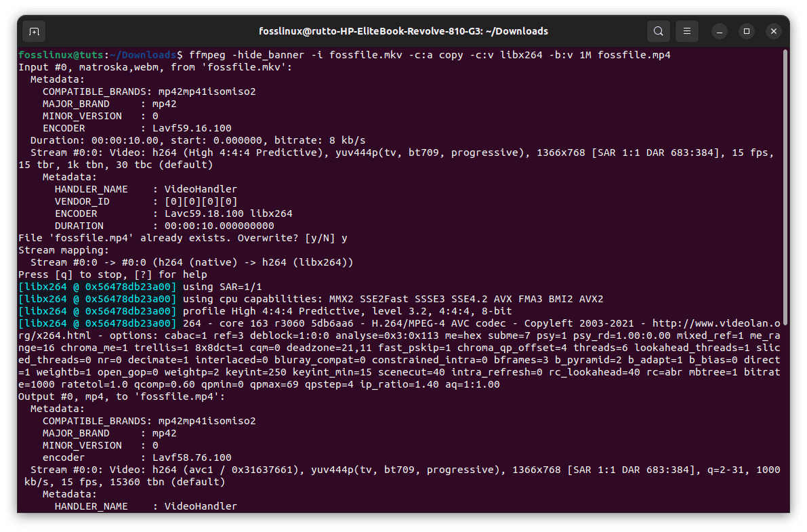
Task: Click the ffmpeg -hide_banner command text
Action: 430,55
